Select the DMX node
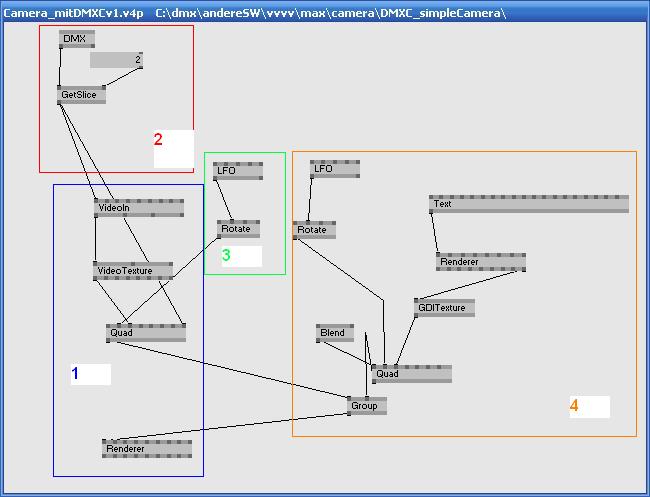This screenshot has height=497, width=650. click(x=76, y=38)
